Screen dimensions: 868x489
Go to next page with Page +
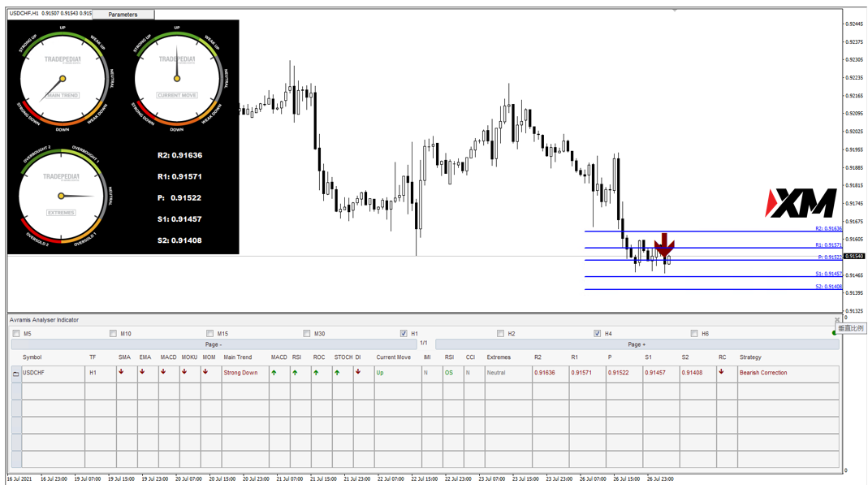click(637, 344)
